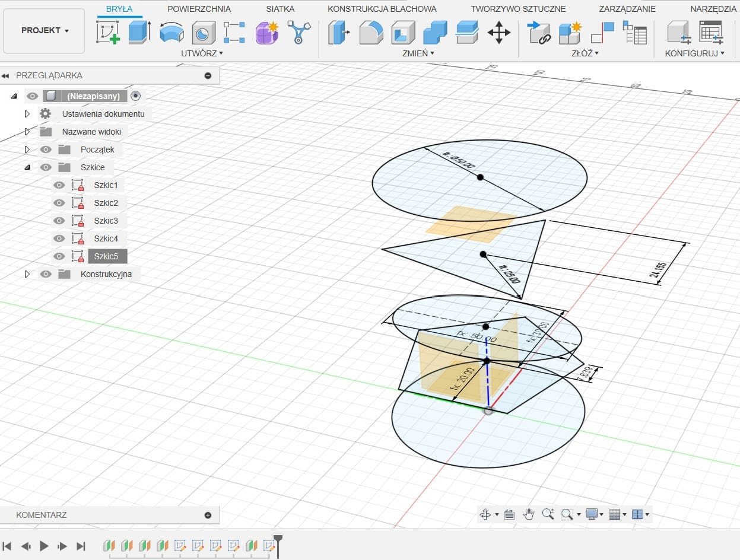740x560 pixels.
Task: Select the Press Pull tool icon
Action: coord(339,32)
